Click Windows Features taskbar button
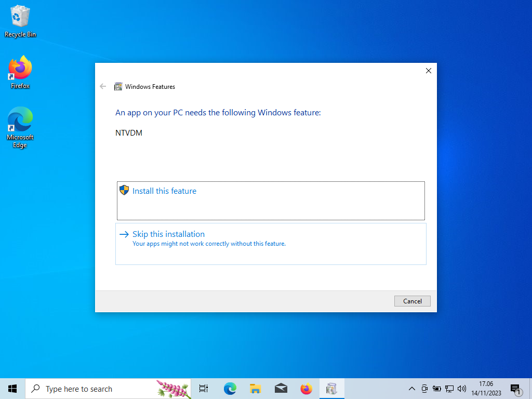Image resolution: width=532 pixels, height=399 pixels. (331, 389)
